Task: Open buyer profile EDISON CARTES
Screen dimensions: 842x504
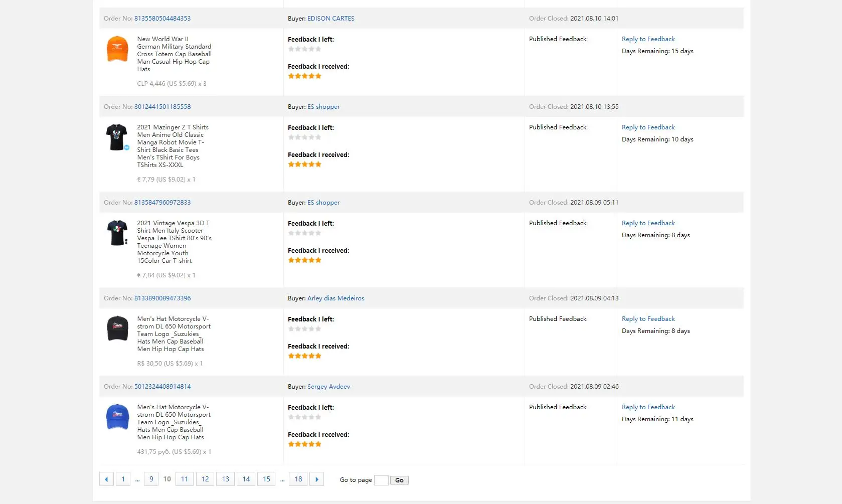Action: tap(331, 19)
